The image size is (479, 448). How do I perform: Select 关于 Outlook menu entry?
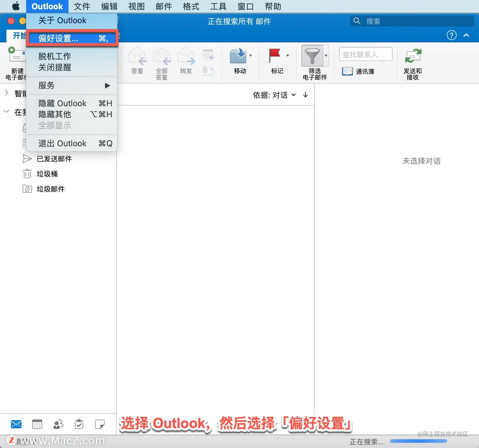[x=72, y=21]
